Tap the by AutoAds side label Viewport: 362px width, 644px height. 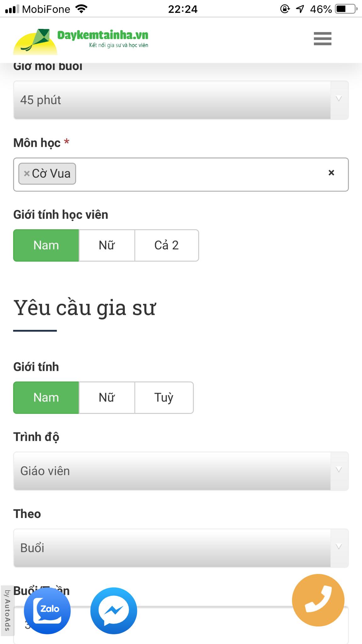[x=7, y=610]
